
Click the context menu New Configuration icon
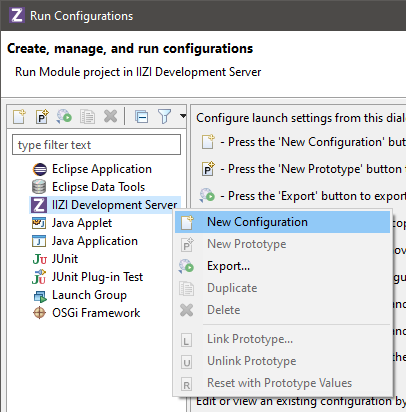point(187,222)
